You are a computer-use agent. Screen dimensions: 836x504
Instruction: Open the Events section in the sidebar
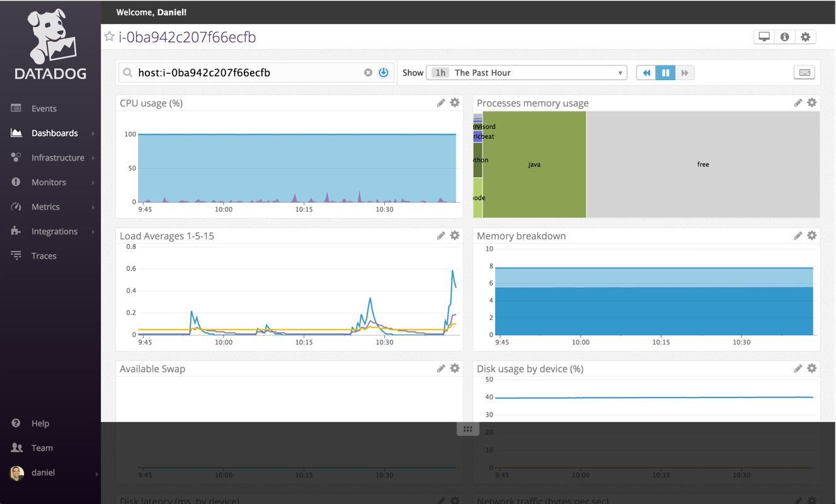[x=43, y=108]
